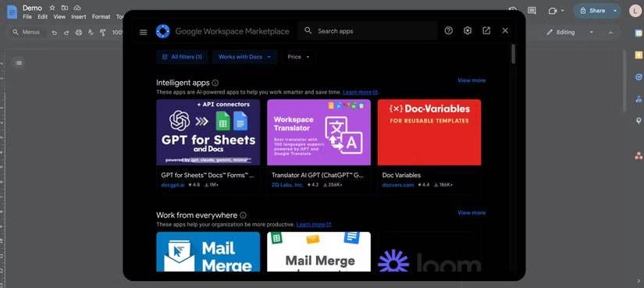Image resolution: width=644 pixels, height=288 pixels.
Task: Click the Marketplace vertical scrollbar
Action: coord(514,53)
